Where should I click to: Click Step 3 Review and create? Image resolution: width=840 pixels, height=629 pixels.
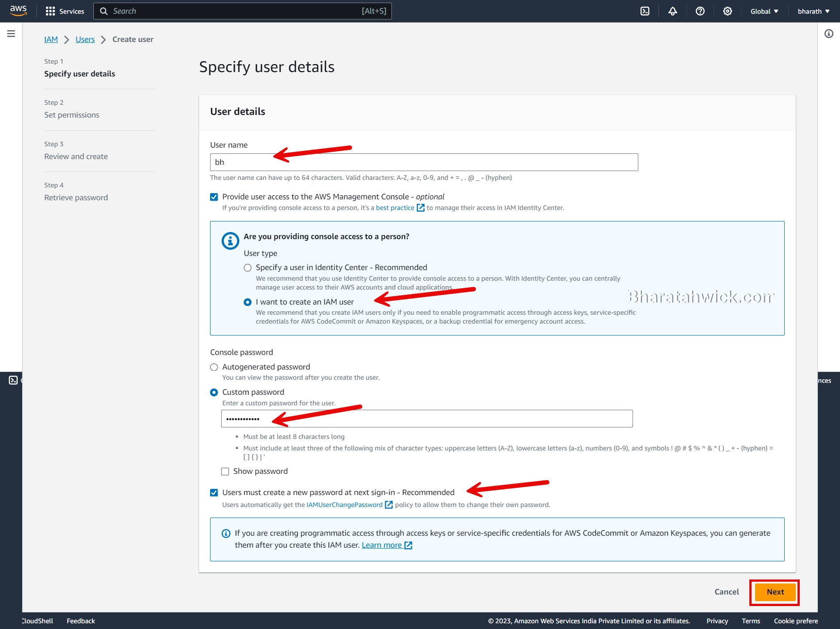[76, 156]
